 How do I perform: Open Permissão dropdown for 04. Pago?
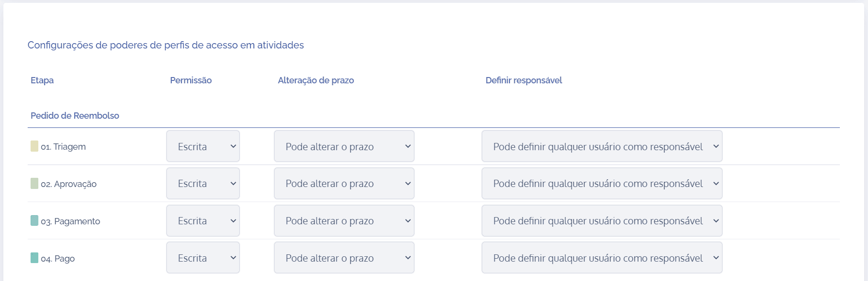coord(203,258)
